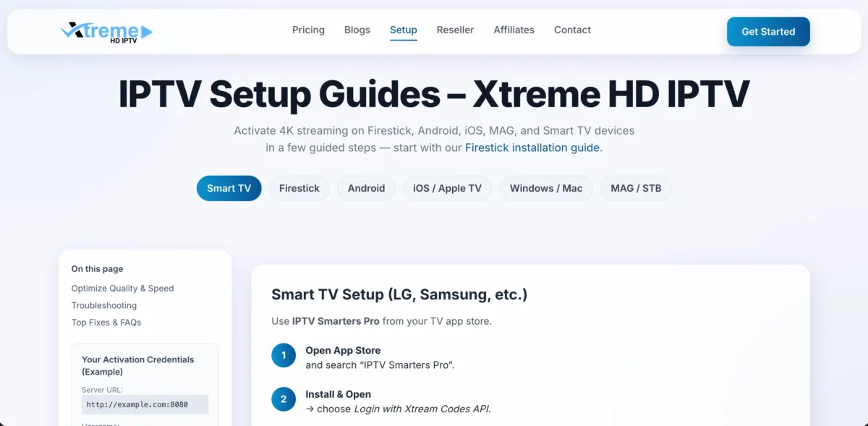Follow the Firestick installation guide link
This screenshot has width=868, height=426.
coord(532,147)
